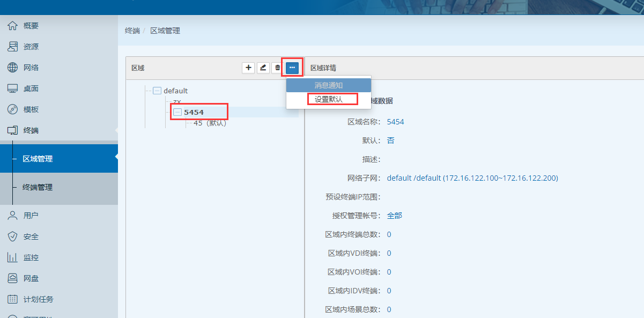Click the edit region pencil icon

pos(263,68)
